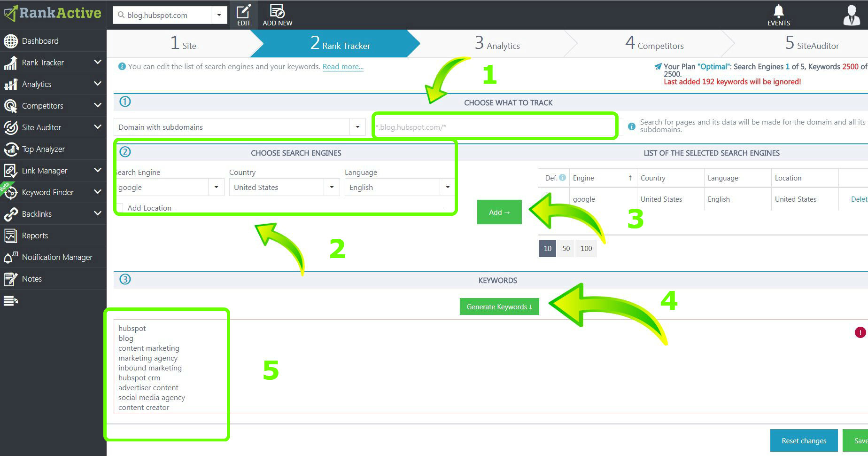Click the Link Manager icon
This screenshot has height=456, width=868.
[x=10, y=171]
